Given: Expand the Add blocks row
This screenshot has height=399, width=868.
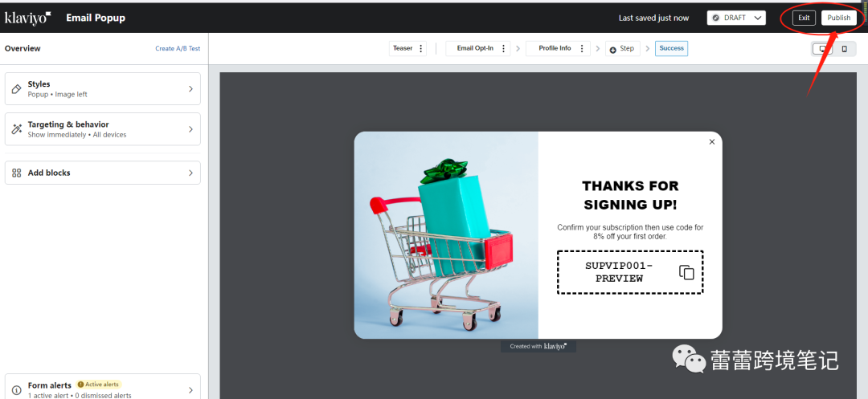Looking at the screenshot, I should point(102,173).
